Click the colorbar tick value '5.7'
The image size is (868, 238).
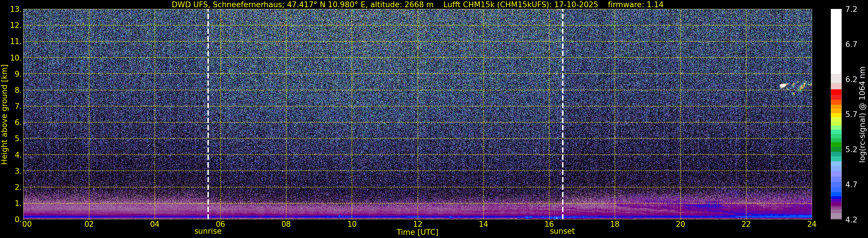coord(851,114)
